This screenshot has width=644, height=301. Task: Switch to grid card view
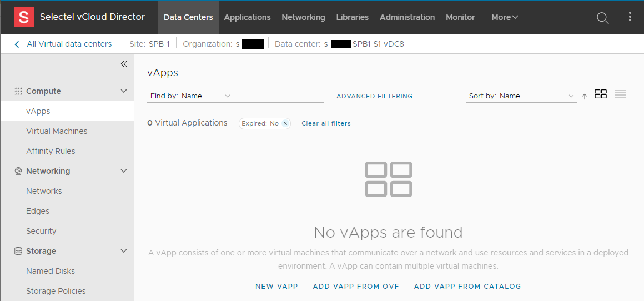coord(601,94)
